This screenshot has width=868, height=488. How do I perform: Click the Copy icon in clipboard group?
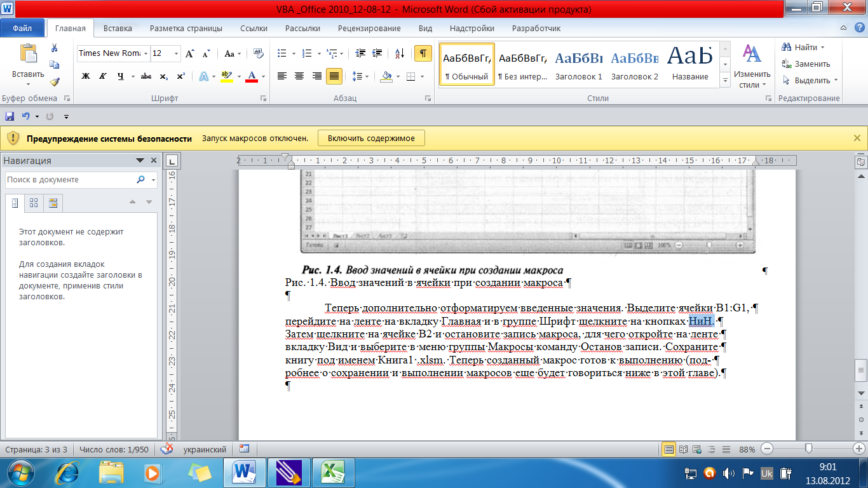coord(55,65)
